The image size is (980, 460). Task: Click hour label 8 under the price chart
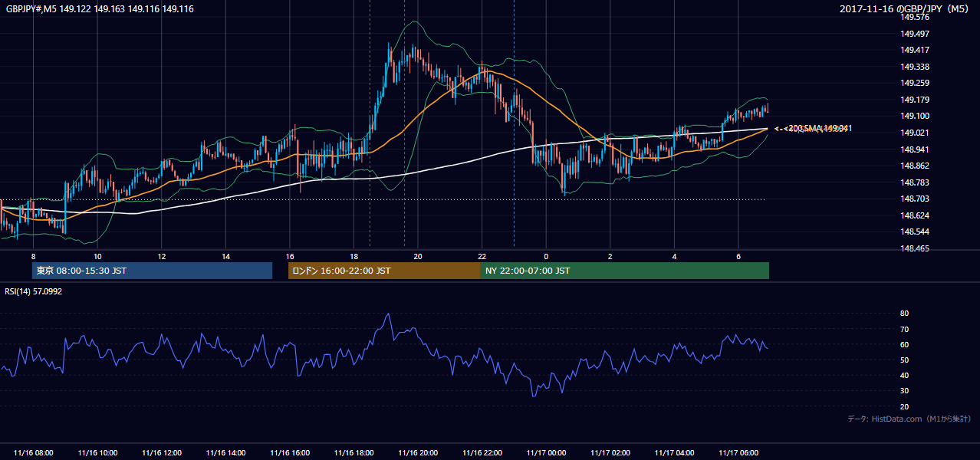[x=33, y=256]
